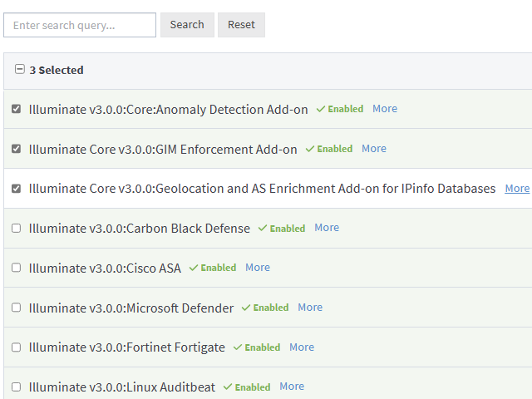Click Enabled status on Fortinet Fortigate row
Image resolution: width=532 pixels, height=399 pixels.
pos(257,347)
